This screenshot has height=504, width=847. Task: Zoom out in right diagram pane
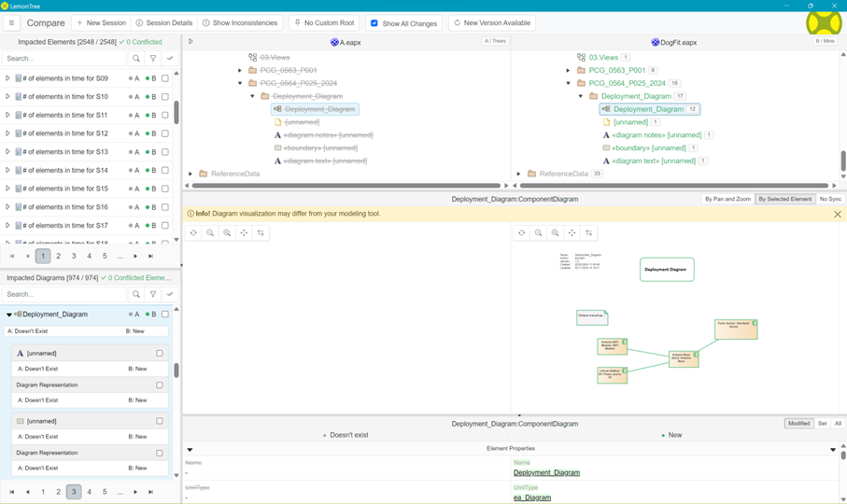click(538, 232)
